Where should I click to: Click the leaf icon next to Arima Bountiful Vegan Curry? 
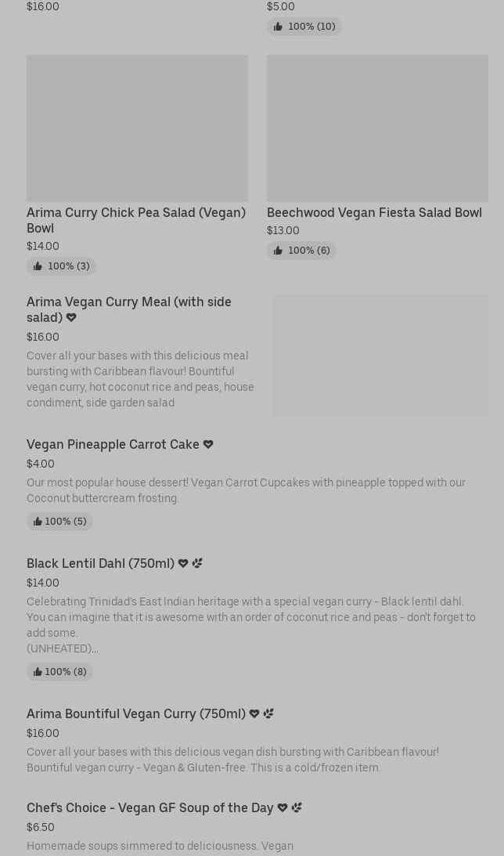click(268, 713)
